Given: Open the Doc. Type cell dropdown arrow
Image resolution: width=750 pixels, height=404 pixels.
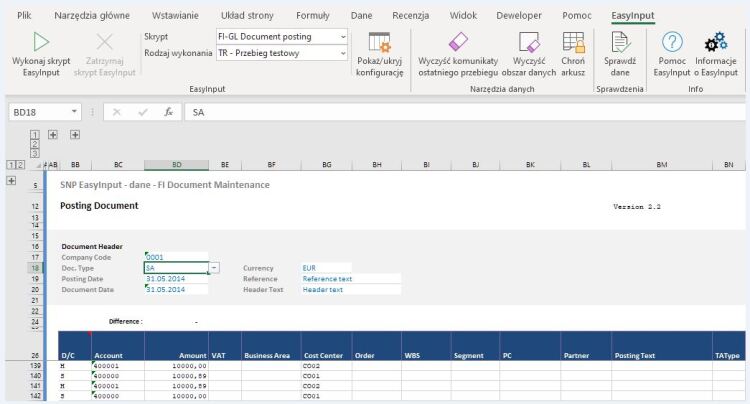Looking at the screenshot, I should click(x=214, y=268).
